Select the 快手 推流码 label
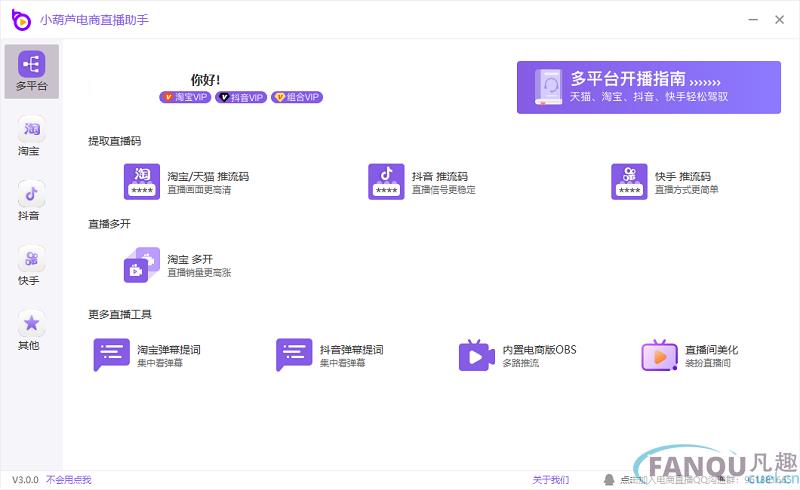The image size is (800, 490). pyautogui.click(x=683, y=177)
